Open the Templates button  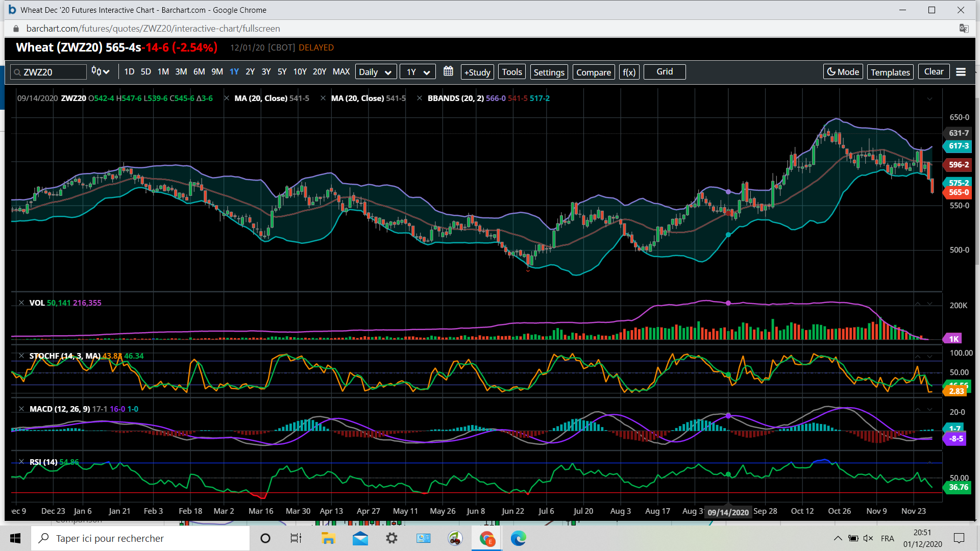[x=890, y=72]
